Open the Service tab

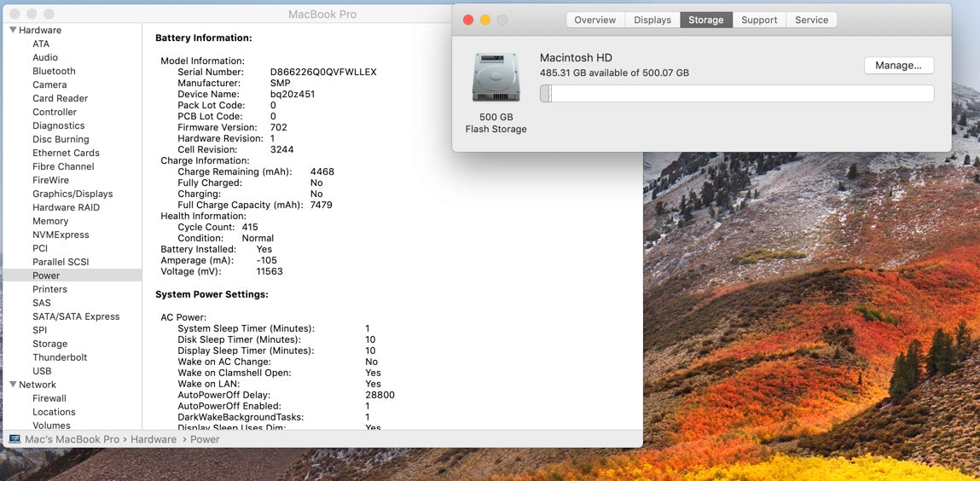point(811,20)
